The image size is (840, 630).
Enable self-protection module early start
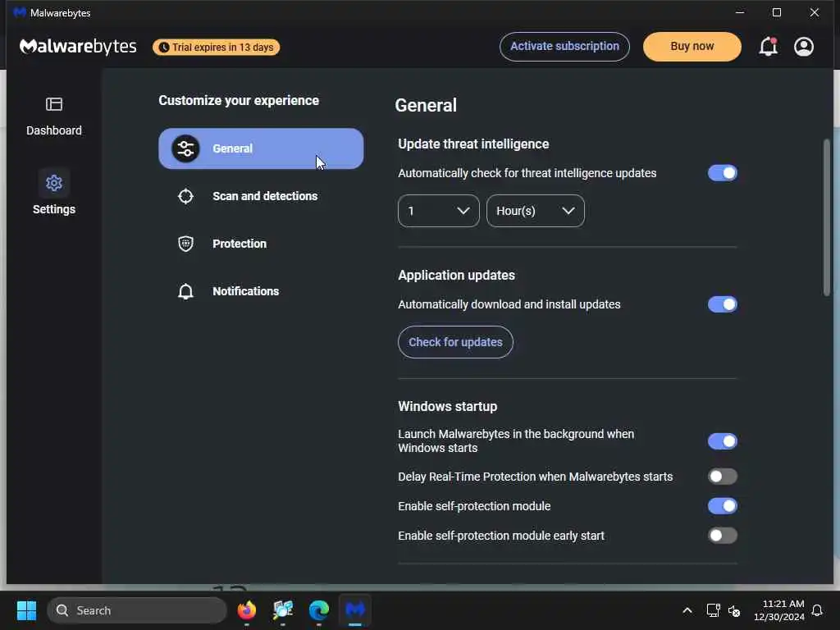[x=722, y=535]
